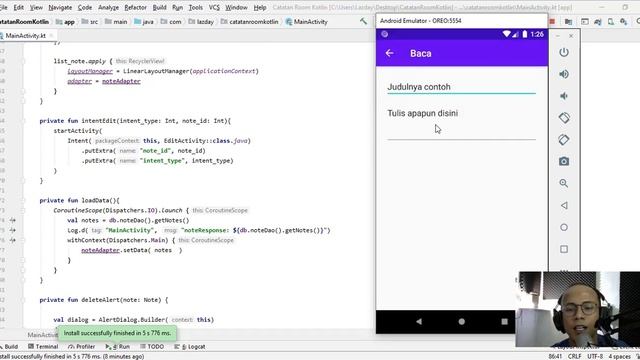Take an emulator screenshot with camera icon
640x360 pixels.
pyautogui.click(x=564, y=162)
